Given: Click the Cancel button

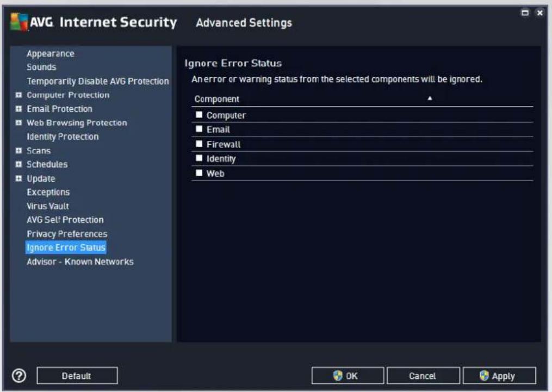Looking at the screenshot, I should click(423, 376).
